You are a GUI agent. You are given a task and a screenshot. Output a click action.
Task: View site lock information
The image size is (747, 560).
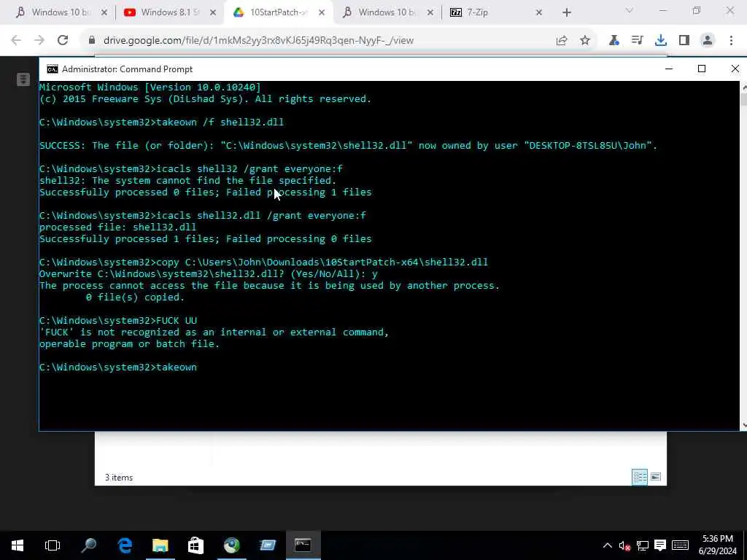[x=92, y=41]
